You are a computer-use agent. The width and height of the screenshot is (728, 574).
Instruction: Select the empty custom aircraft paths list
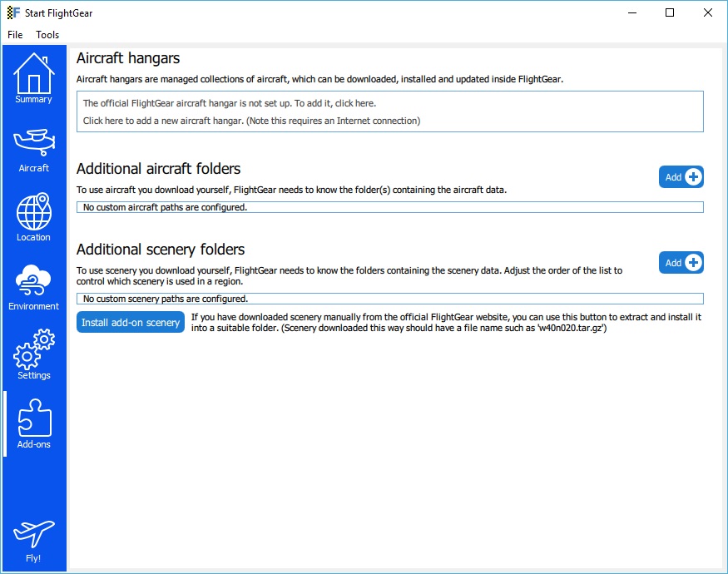[389, 207]
